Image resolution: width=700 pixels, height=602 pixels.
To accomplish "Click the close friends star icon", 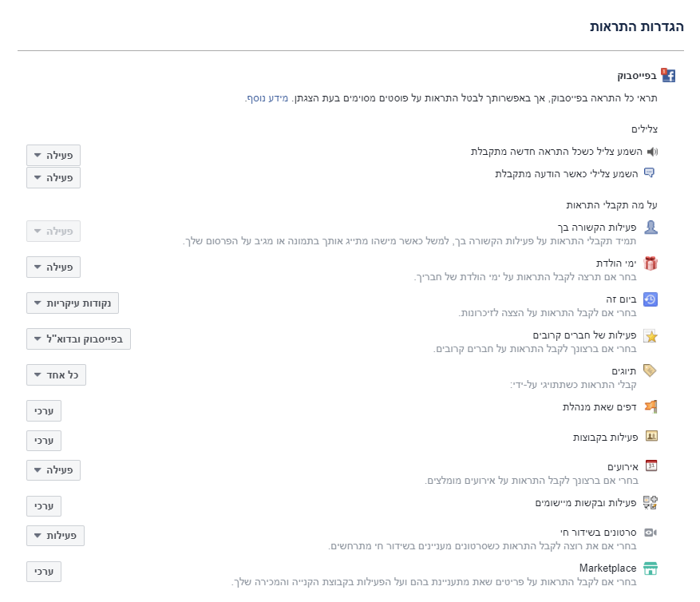I will (x=651, y=336).
